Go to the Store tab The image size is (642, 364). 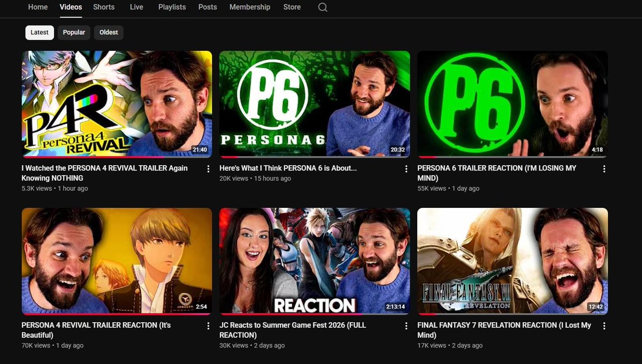292,7
